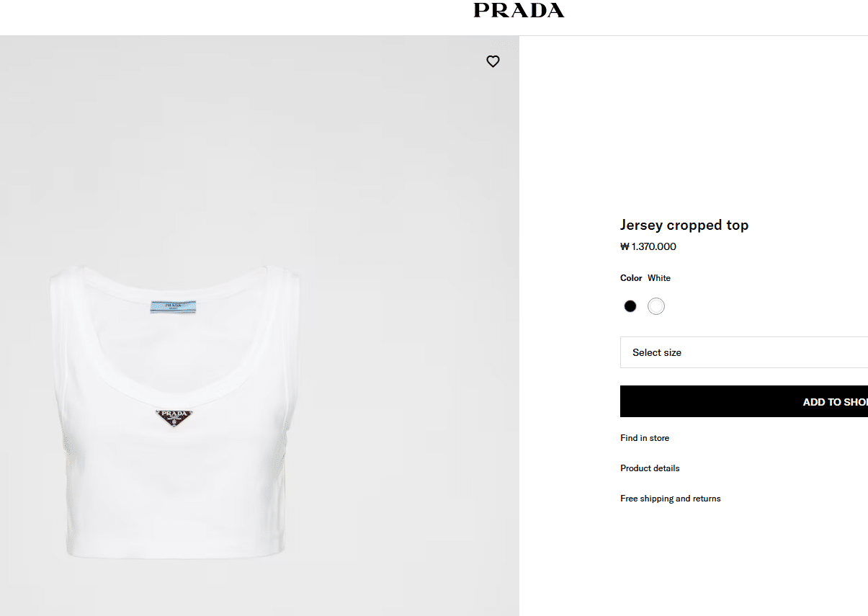Click the white cropped top product image
This screenshot has width=868, height=616.
174,412
